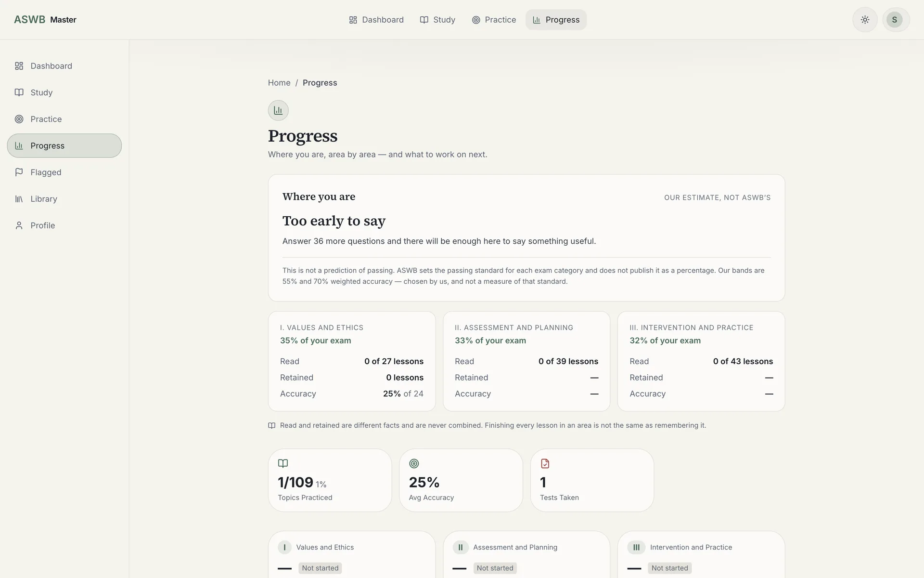Image resolution: width=924 pixels, height=578 pixels.
Task: Click the target icon on Avg Accuracy card
Action: (414, 463)
